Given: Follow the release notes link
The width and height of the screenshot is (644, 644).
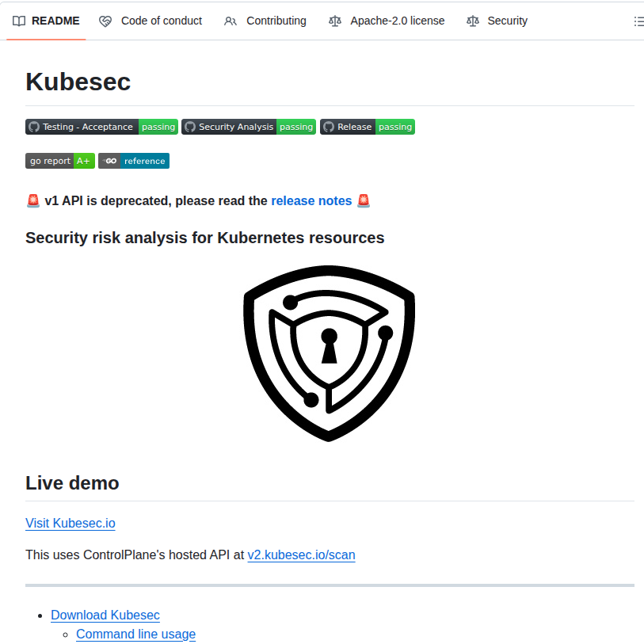Looking at the screenshot, I should [311, 200].
